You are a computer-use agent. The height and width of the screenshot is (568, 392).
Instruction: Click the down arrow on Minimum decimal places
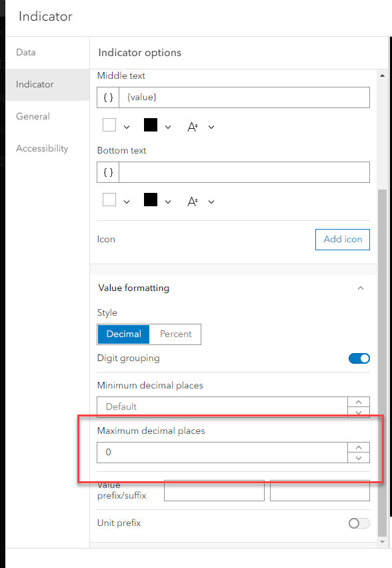pos(358,412)
